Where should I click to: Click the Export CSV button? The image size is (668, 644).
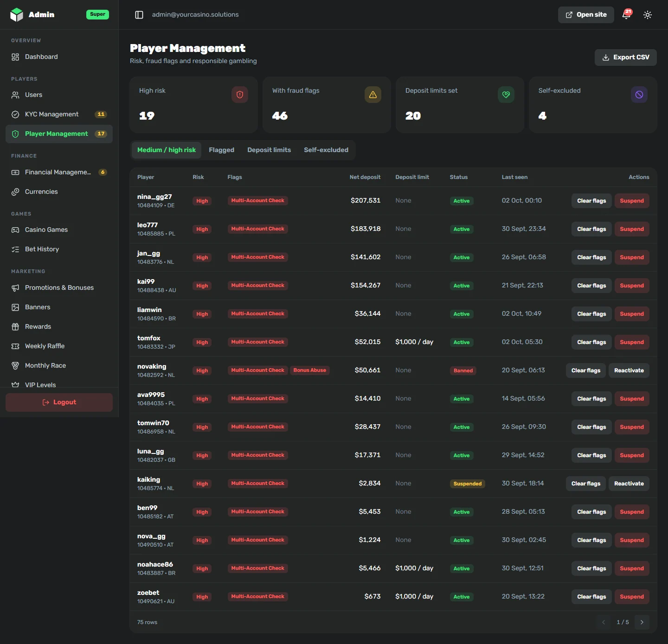626,57
